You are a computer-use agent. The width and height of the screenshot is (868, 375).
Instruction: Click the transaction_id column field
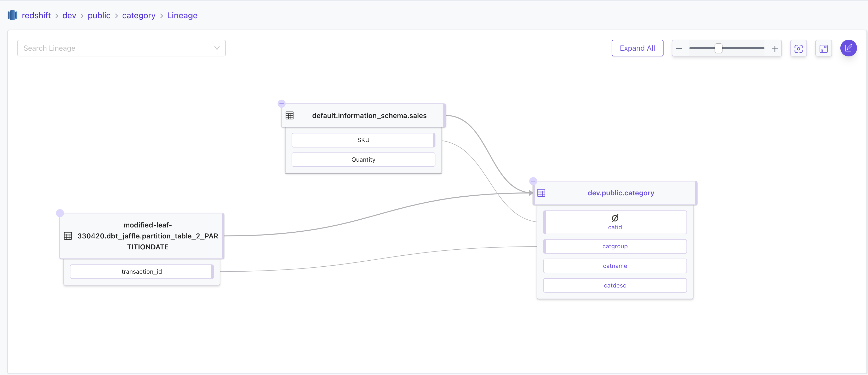[x=142, y=272]
